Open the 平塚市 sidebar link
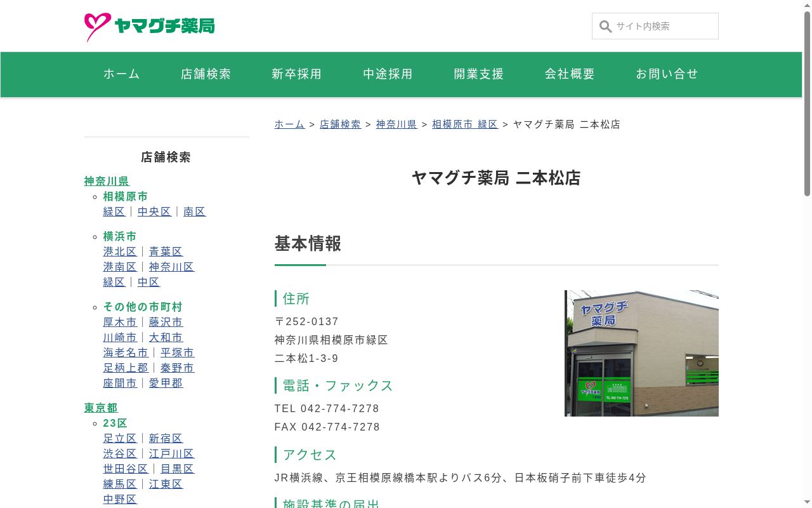 click(178, 353)
